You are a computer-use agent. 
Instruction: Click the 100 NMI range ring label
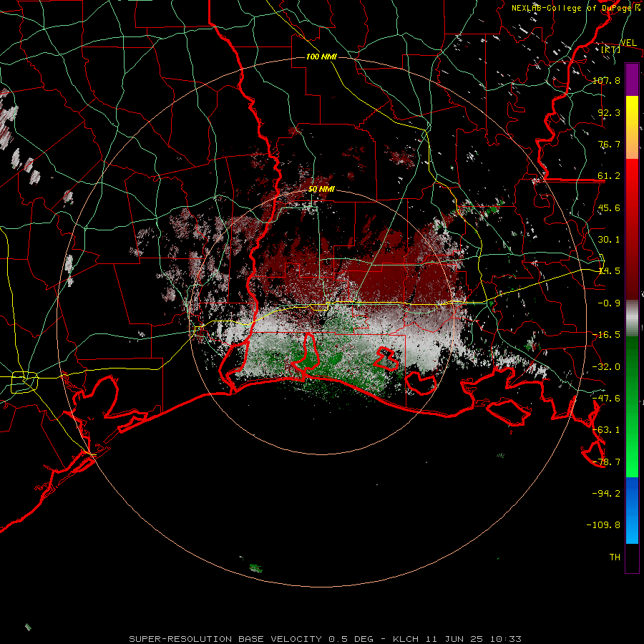321,57
